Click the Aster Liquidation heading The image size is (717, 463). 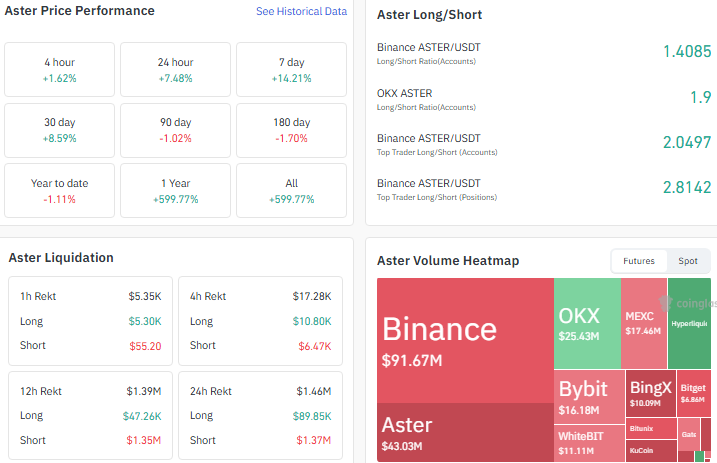61,258
